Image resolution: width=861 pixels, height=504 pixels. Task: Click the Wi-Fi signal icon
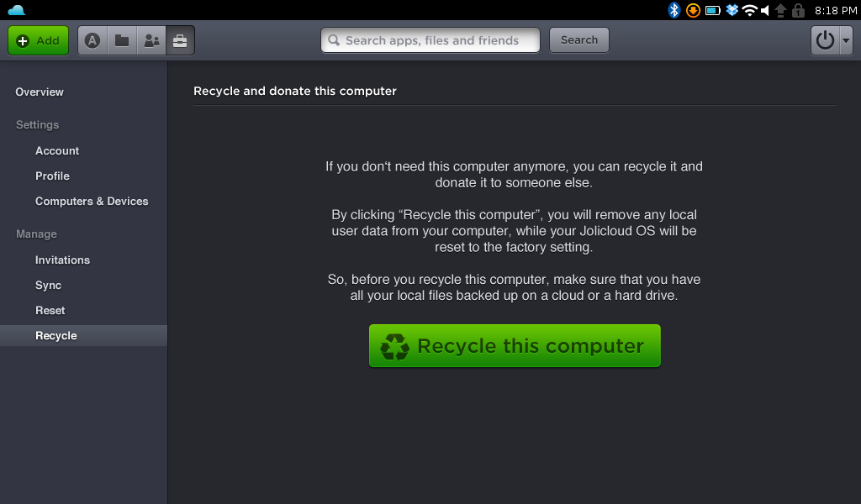tap(749, 10)
